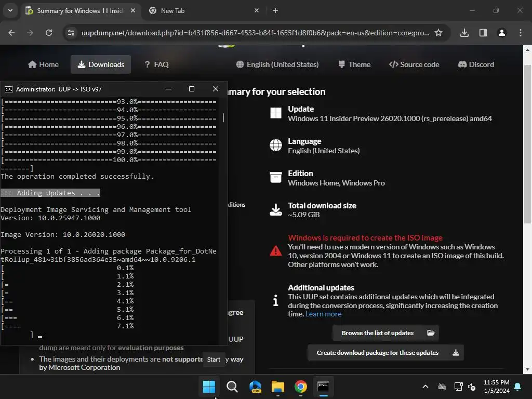Reload the uupdump page

[x=49, y=33]
